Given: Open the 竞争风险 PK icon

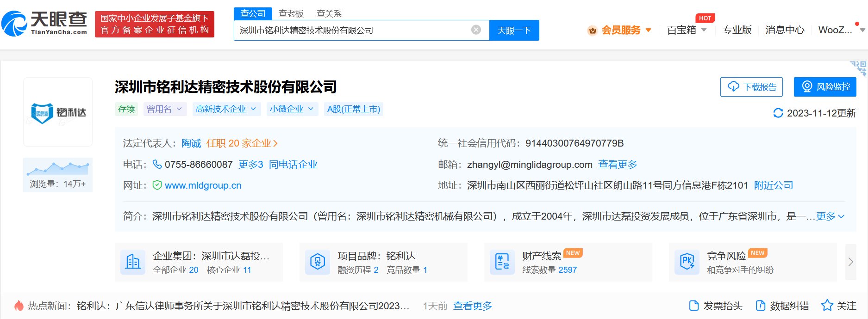Looking at the screenshot, I should point(687,262).
